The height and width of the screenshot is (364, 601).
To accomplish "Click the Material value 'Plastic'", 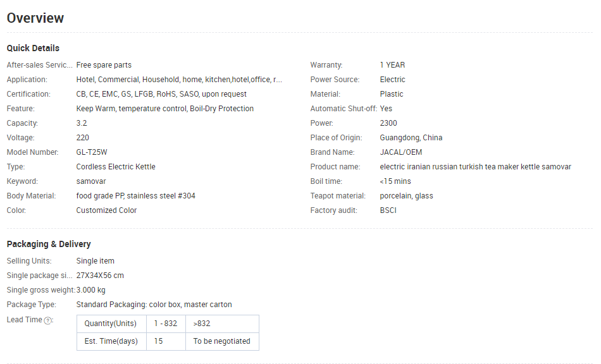I will (x=392, y=94).
